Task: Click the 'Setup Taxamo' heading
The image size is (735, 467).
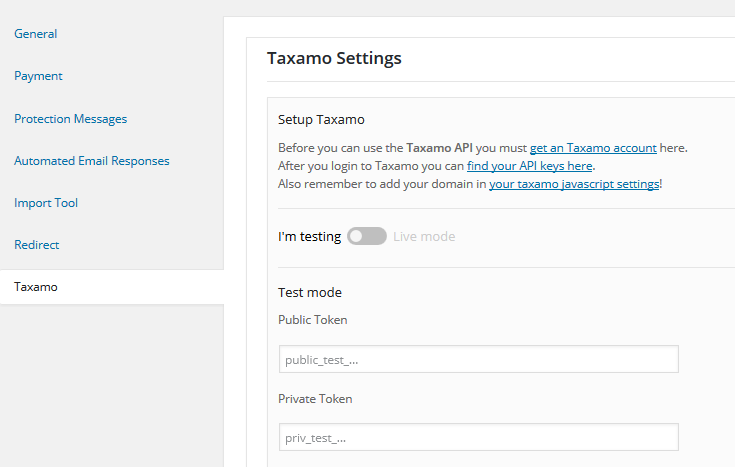Action: click(321, 120)
